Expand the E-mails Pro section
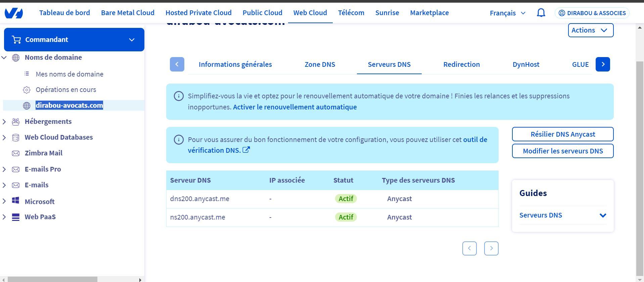 [x=4, y=169]
